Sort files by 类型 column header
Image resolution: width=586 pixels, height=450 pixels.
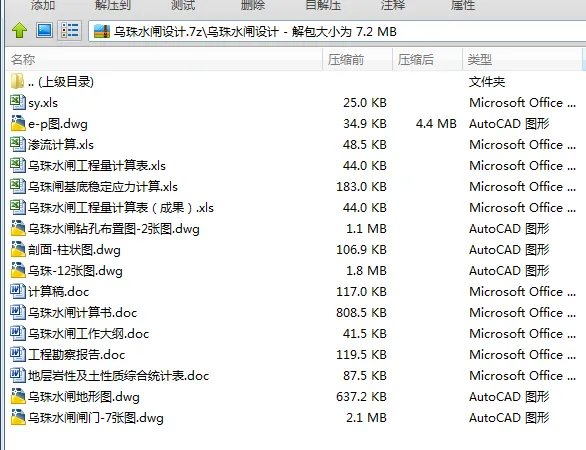point(522,59)
